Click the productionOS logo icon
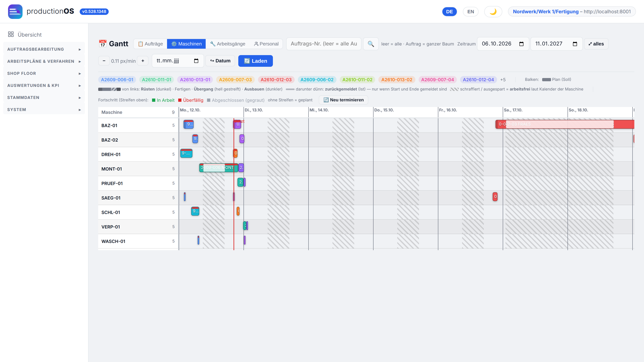This screenshot has width=644, height=362. tap(15, 11)
